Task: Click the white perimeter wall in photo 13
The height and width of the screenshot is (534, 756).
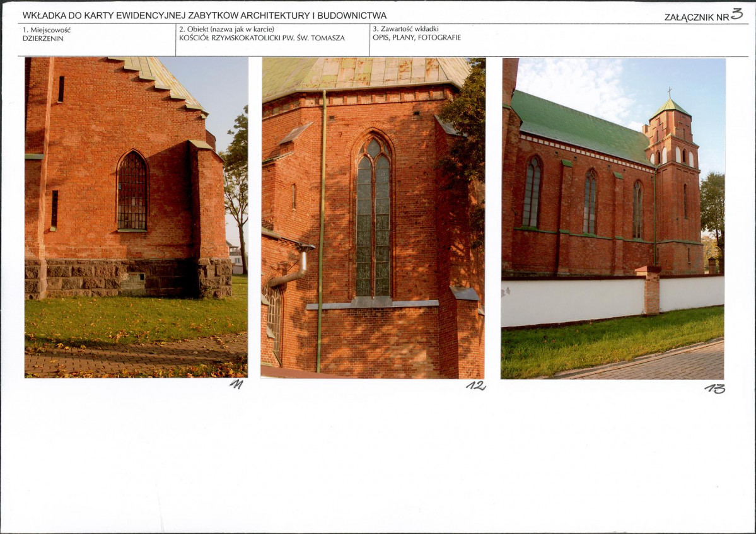Action: click(612, 300)
